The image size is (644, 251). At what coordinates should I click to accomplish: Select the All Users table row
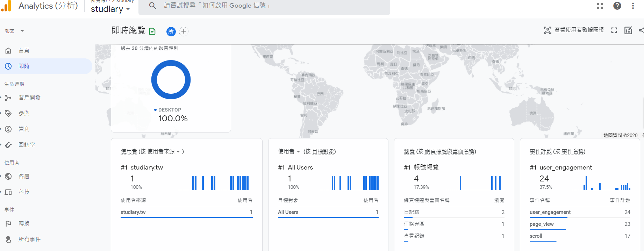pyautogui.click(x=328, y=212)
